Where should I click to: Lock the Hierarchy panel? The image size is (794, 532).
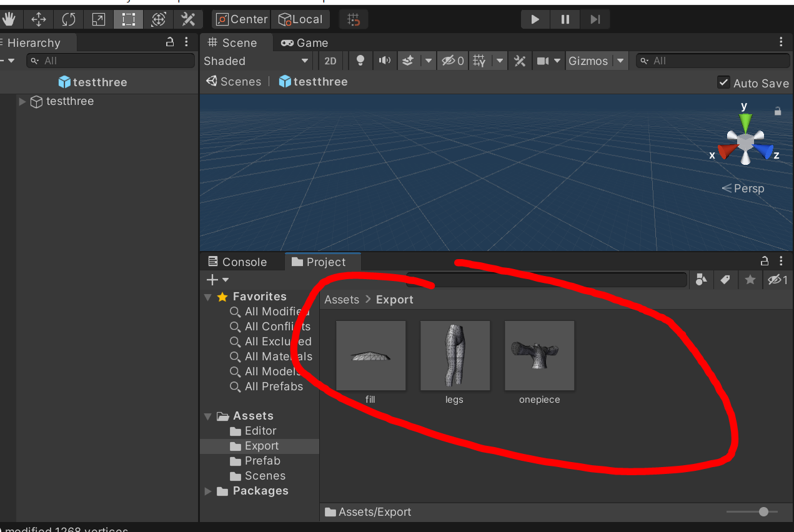point(170,42)
